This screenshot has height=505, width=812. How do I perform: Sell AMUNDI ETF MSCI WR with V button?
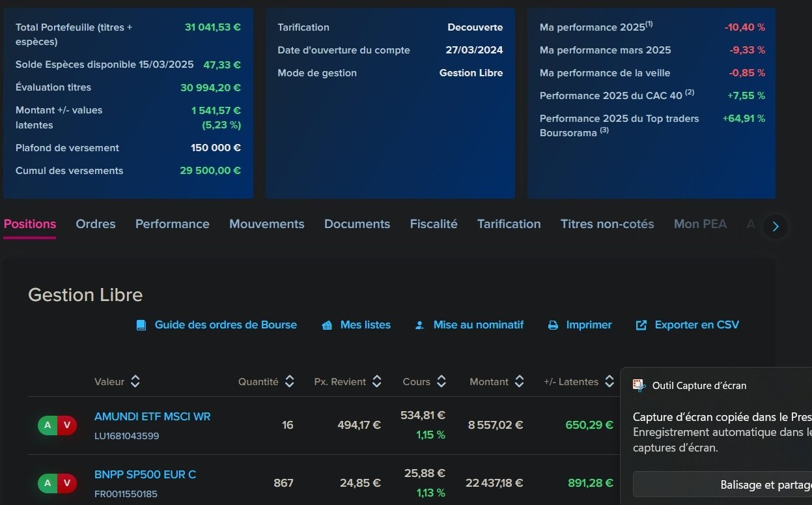pyautogui.click(x=67, y=426)
